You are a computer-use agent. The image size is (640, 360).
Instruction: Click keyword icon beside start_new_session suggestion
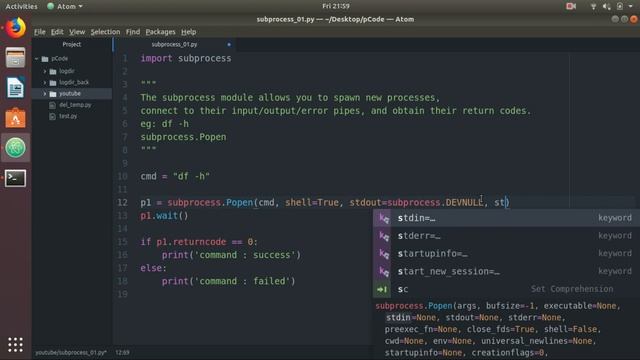383,271
